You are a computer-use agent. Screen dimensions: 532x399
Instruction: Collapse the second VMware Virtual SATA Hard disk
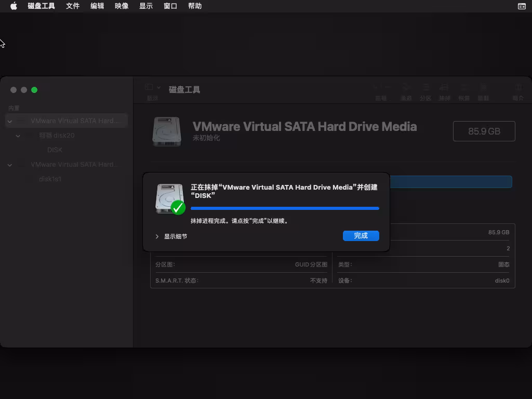click(10, 165)
